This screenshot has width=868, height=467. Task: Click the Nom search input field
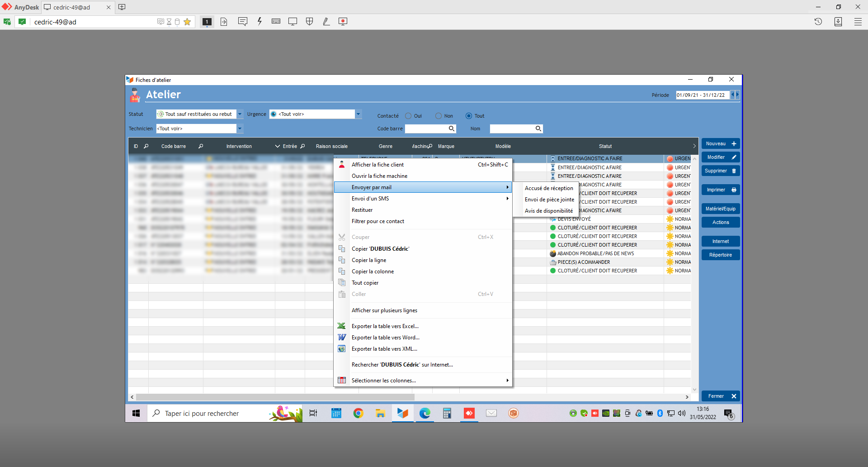pyautogui.click(x=512, y=129)
